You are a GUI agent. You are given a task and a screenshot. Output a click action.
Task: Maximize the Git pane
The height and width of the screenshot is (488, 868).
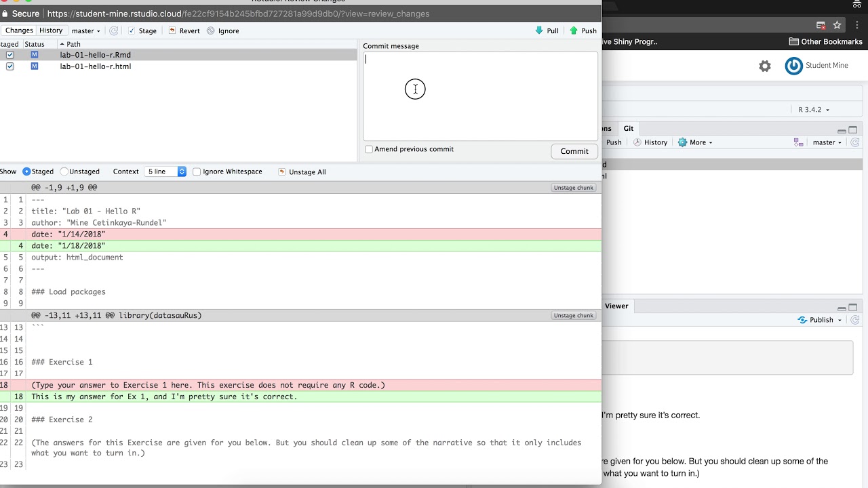pos(853,130)
